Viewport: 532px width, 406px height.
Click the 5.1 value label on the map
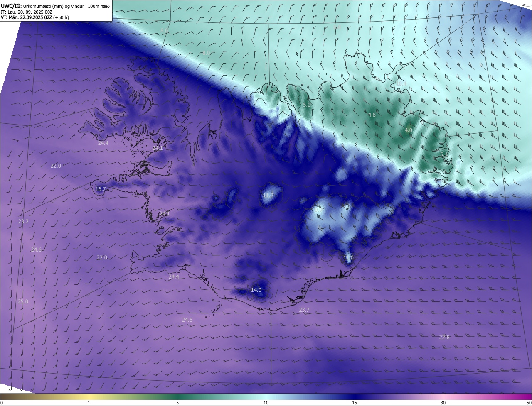click(444, 154)
